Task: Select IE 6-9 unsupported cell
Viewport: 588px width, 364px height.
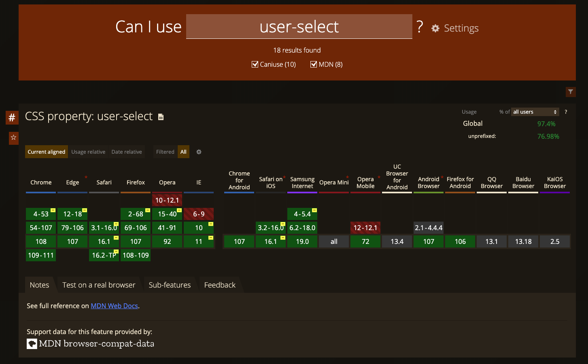Action: 199,214
